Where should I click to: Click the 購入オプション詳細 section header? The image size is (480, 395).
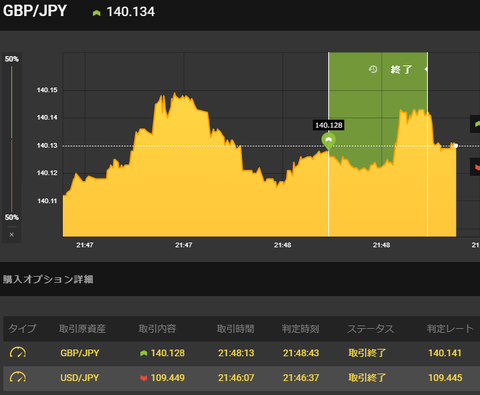pyautogui.click(x=48, y=279)
